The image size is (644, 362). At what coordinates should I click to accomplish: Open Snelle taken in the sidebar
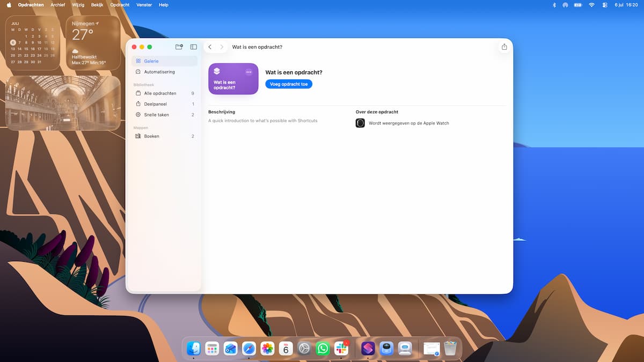164,115
